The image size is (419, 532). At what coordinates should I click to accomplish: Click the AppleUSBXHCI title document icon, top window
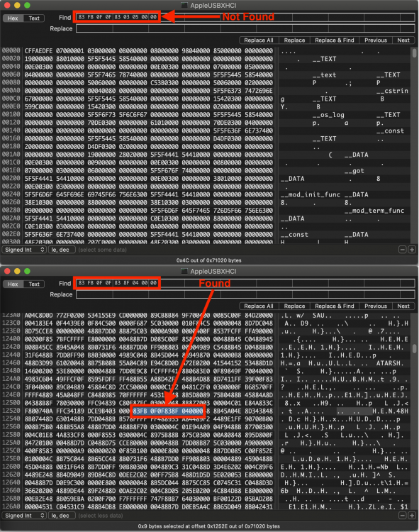click(184, 6)
